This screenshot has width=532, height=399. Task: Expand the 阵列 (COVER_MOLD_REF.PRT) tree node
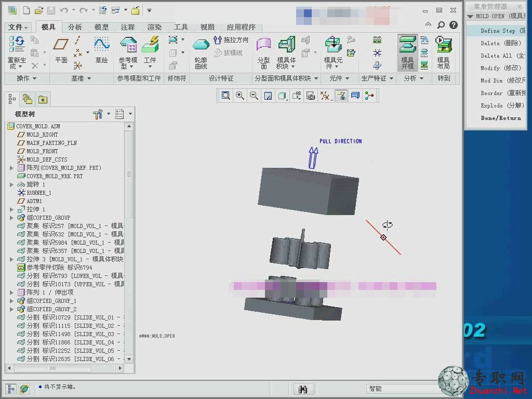(x=11, y=168)
